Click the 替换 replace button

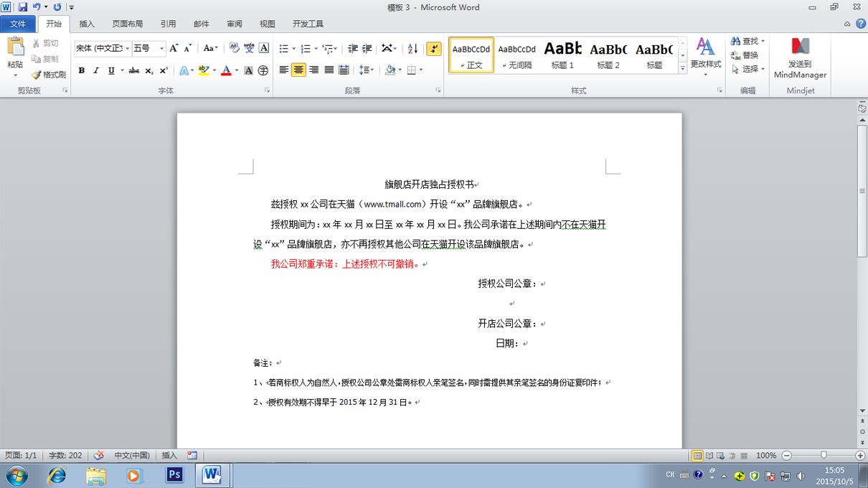tap(745, 55)
